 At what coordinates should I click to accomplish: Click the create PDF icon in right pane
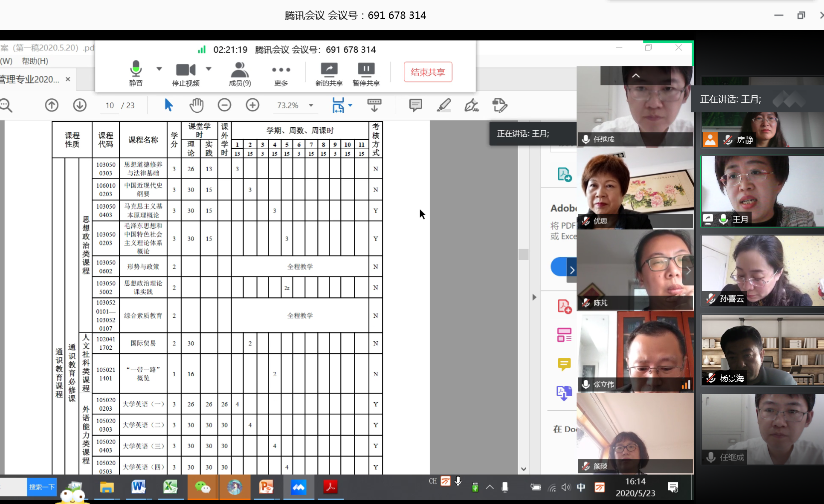pyautogui.click(x=564, y=306)
